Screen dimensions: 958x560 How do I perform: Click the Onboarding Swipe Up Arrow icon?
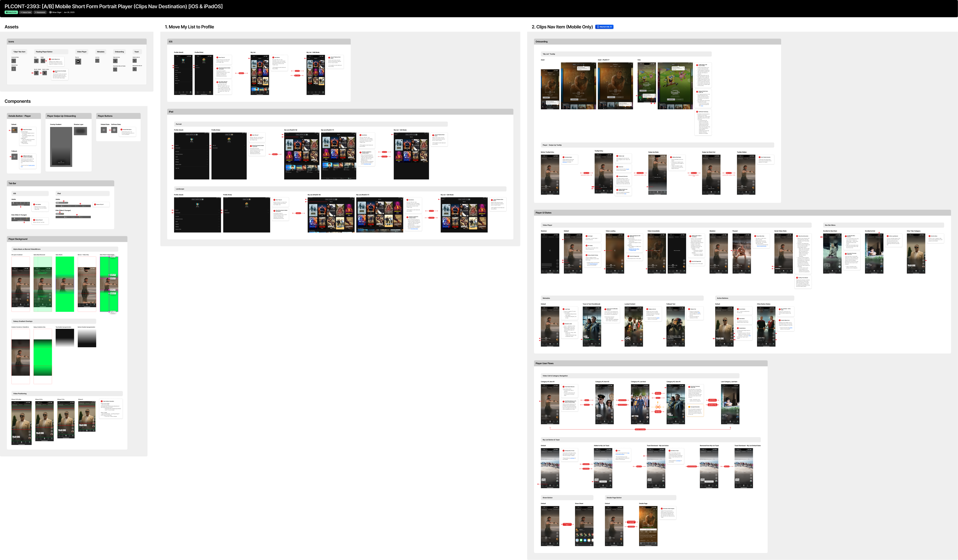click(x=115, y=61)
